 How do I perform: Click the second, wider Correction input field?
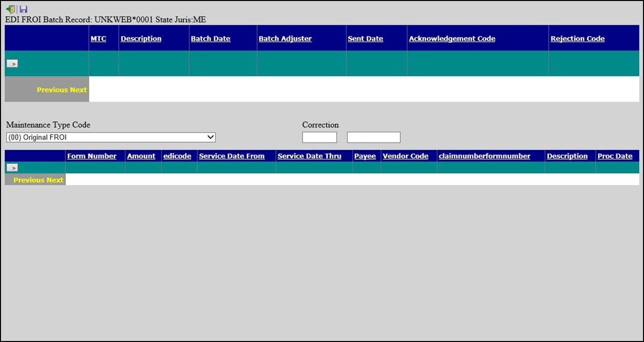click(373, 137)
